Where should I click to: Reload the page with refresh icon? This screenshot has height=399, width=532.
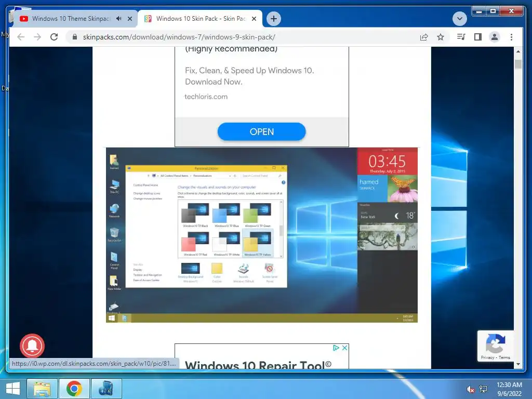click(54, 37)
